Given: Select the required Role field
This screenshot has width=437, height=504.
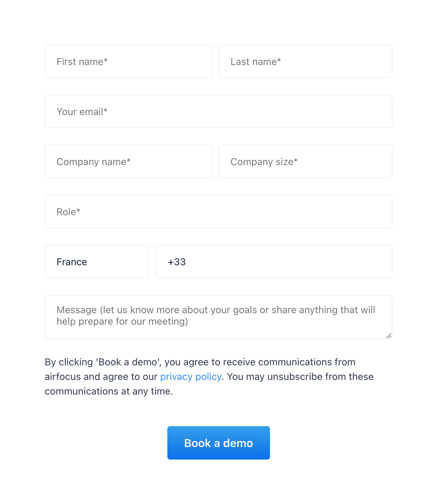Looking at the screenshot, I should tap(218, 211).
